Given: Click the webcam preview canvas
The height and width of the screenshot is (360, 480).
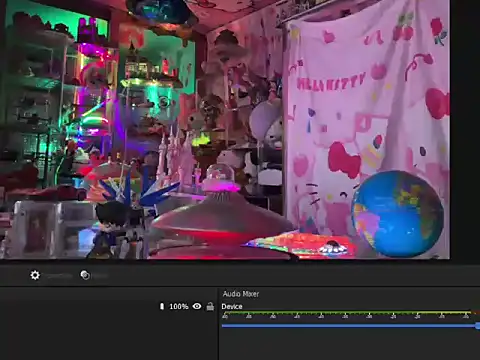Looking at the screenshot, I should click(225, 129).
